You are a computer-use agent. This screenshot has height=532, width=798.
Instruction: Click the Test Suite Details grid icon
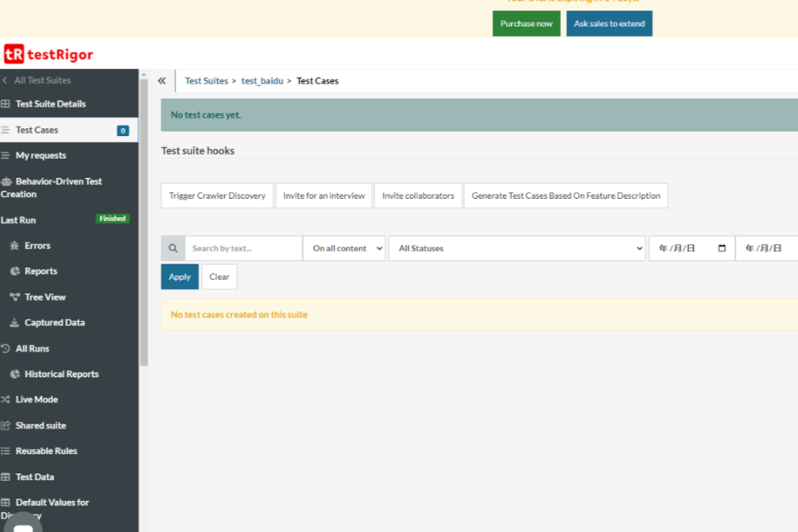coord(6,104)
